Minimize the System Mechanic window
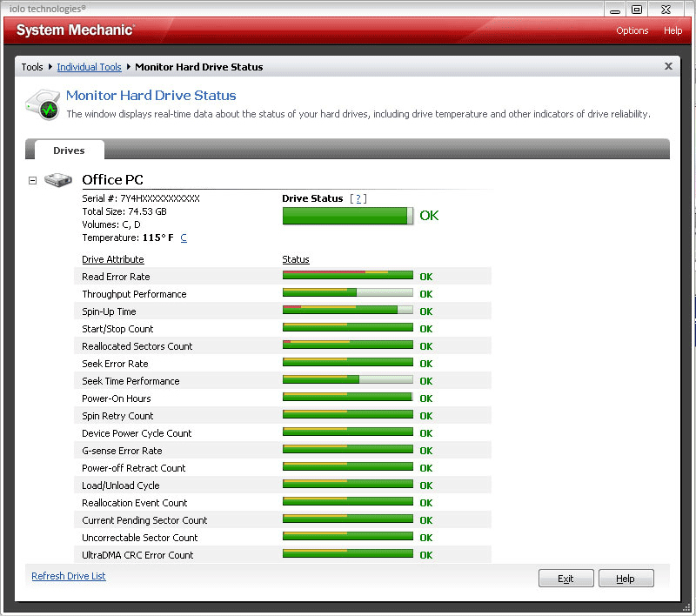This screenshot has height=616, width=696. coord(615,10)
